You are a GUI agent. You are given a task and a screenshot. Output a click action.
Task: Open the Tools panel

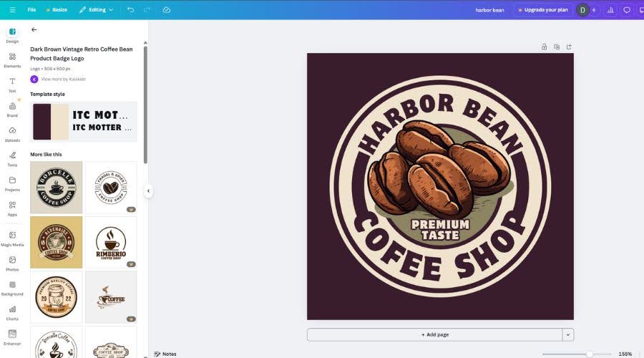pyautogui.click(x=12, y=159)
